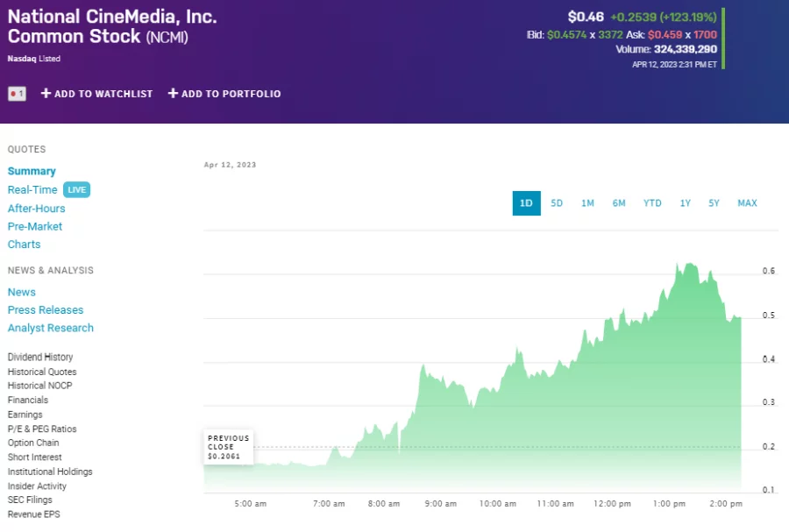Screen dimensions: 789x532
Task: Click the watchlist counter badge icon
Action: click(16, 93)
